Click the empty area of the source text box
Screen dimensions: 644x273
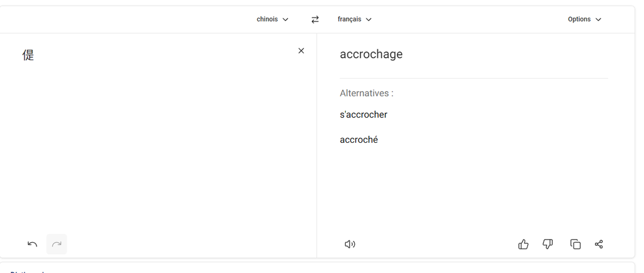click(x=157, y=145)
